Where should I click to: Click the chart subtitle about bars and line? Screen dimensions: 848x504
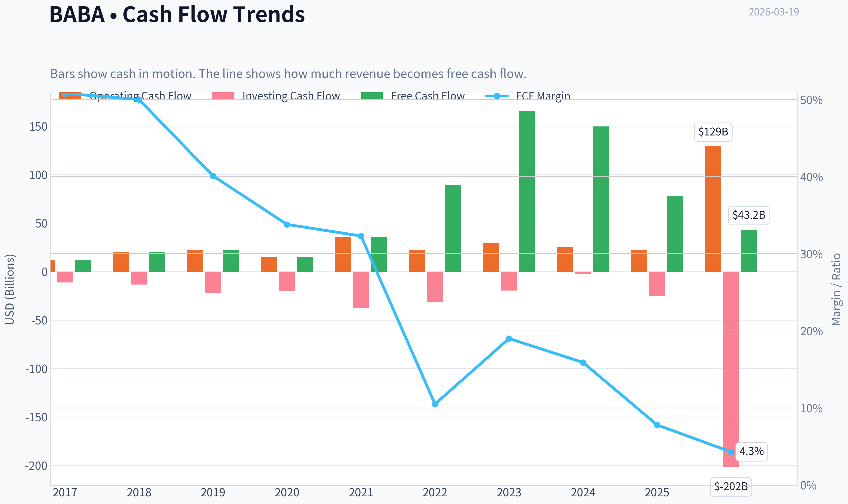pos(288,74)
